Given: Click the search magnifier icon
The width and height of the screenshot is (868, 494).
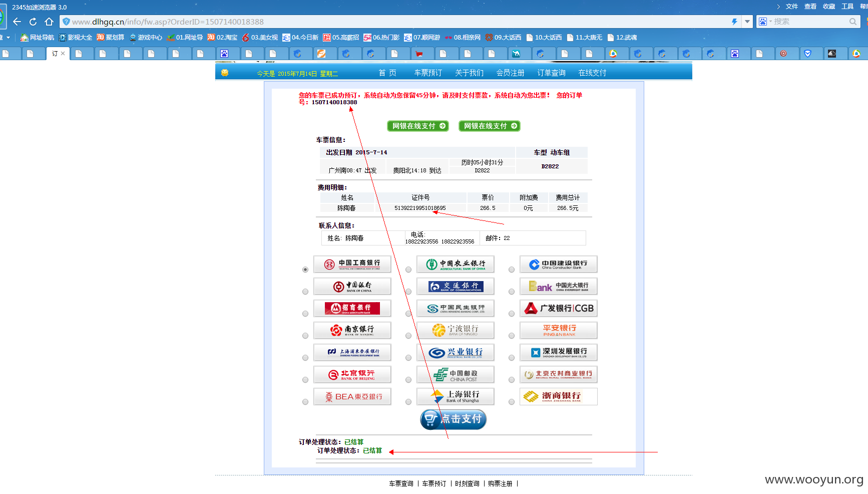Looking at the screenshot, I should [853, 22].
